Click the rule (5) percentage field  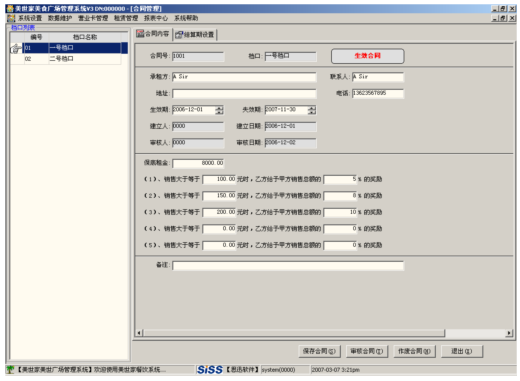coord(340,245)
